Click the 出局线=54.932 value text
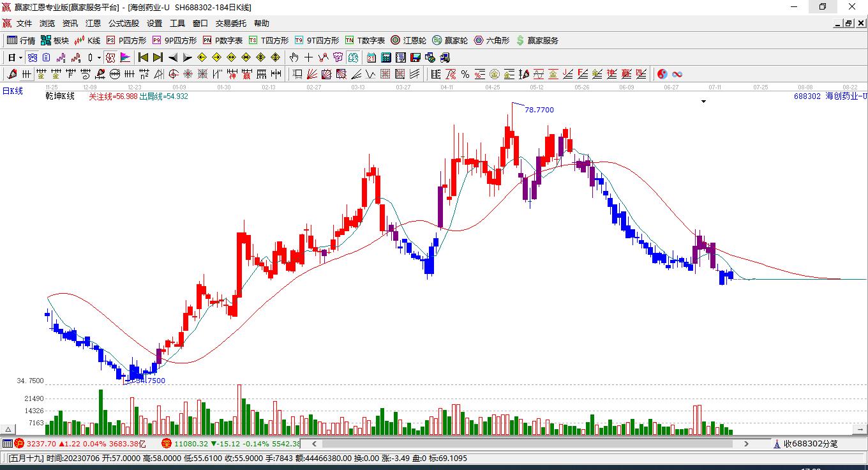Image resolution: width=868 pixels, height=470 pixels. pos(163,96)
